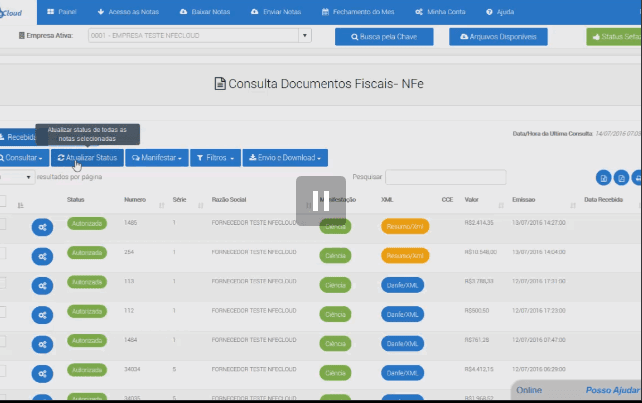Check the row checkbox for note 112
642x403 pixels.
3,311
